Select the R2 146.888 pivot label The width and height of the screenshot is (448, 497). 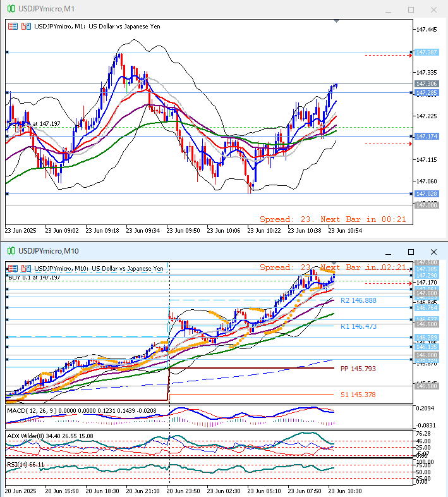coord(358,300)
